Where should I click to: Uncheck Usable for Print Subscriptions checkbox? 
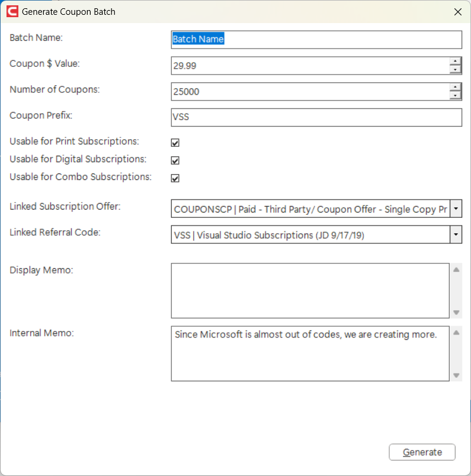pyautogui.click(x=175, y=142)
